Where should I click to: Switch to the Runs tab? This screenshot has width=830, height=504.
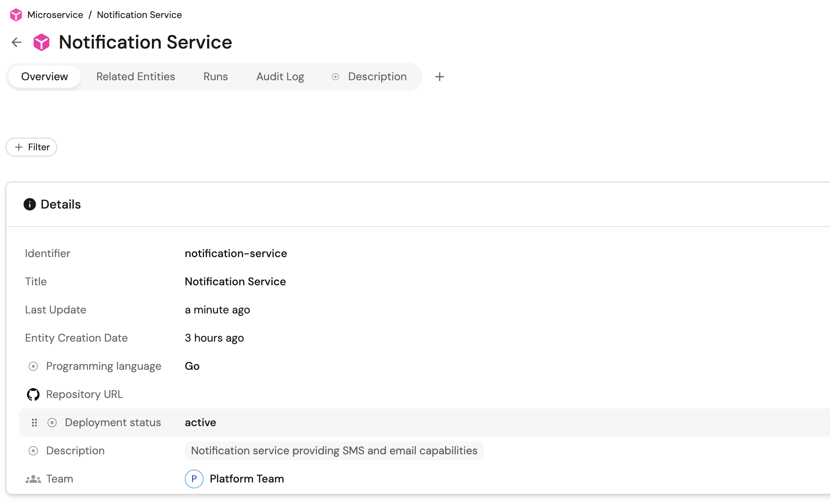215,77
